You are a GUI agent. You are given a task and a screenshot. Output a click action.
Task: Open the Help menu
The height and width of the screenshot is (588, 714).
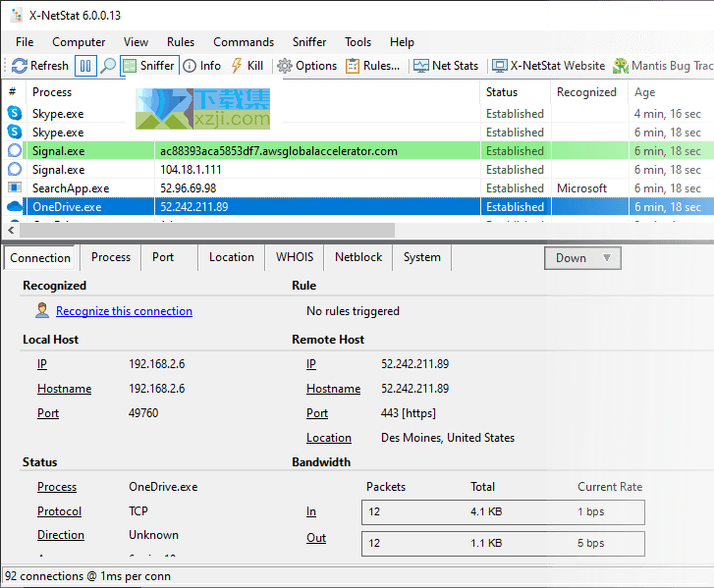402,42
